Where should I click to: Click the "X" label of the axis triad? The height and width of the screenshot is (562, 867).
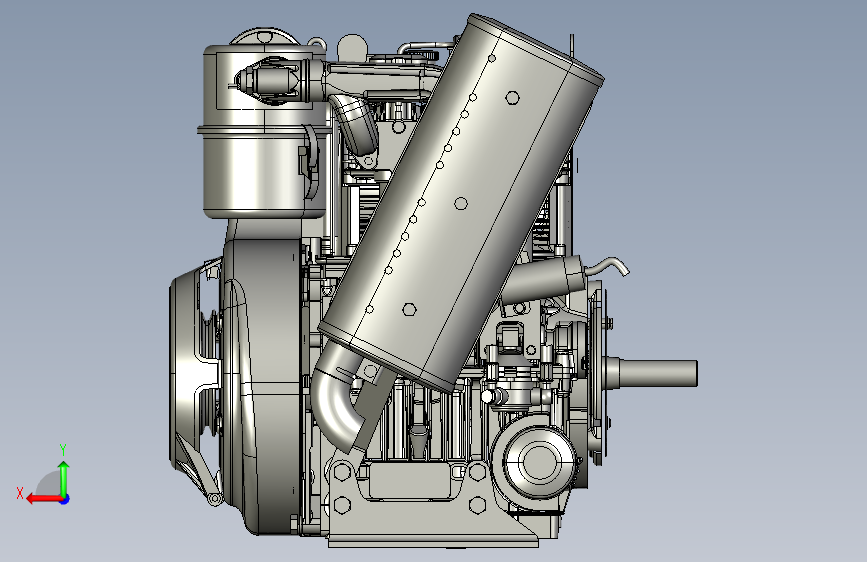pyautogui.click(x=20, y=493)
